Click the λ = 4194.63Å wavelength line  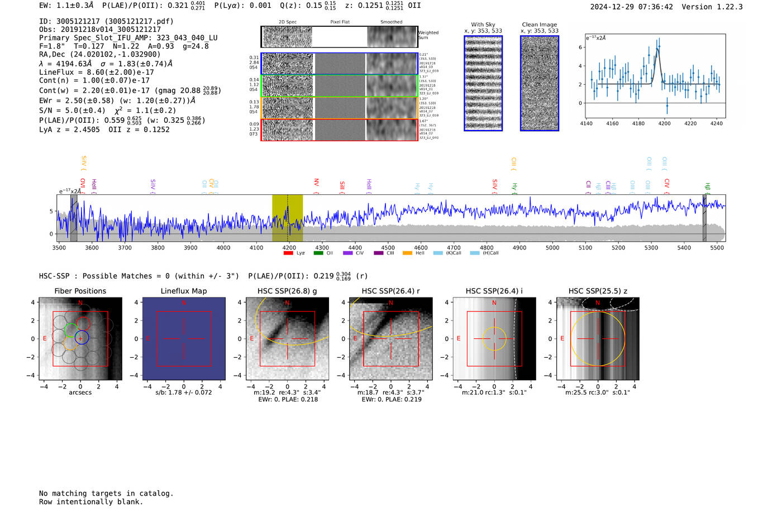(x=106, y=64)
